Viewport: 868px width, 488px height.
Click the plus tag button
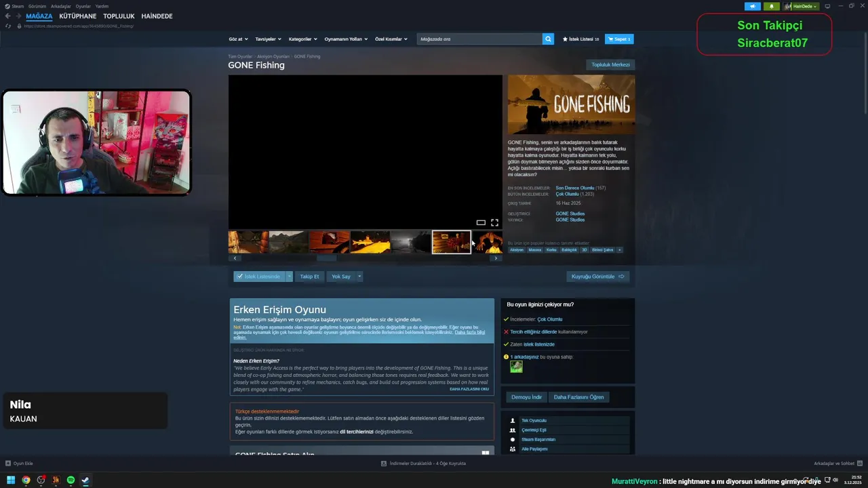point(619,250)
